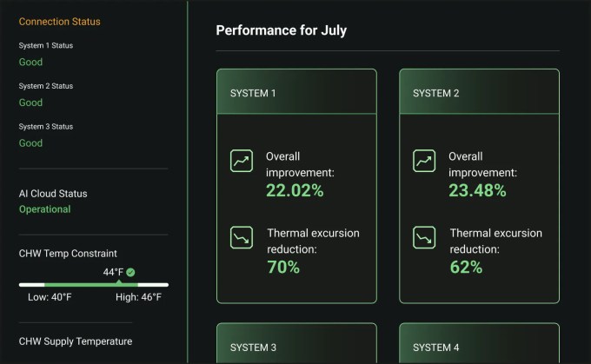Click System 2's 62% thermal reduction value
The image size is (591, 364).
tap(466, 268)
